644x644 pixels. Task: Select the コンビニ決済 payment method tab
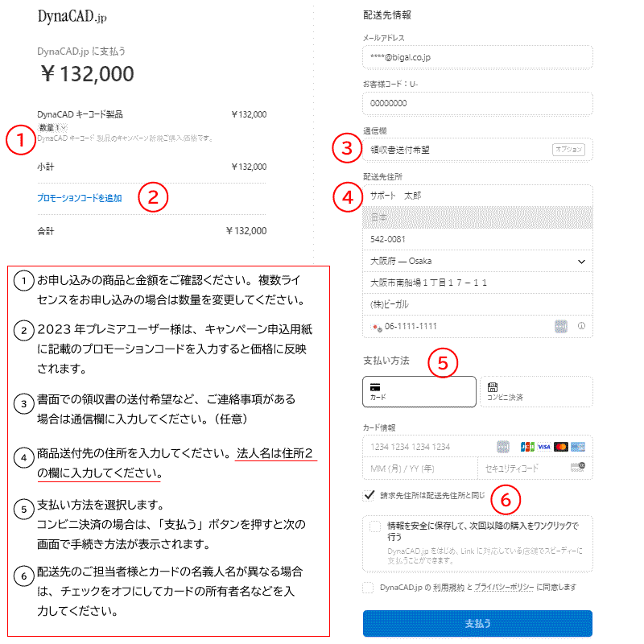536,392
